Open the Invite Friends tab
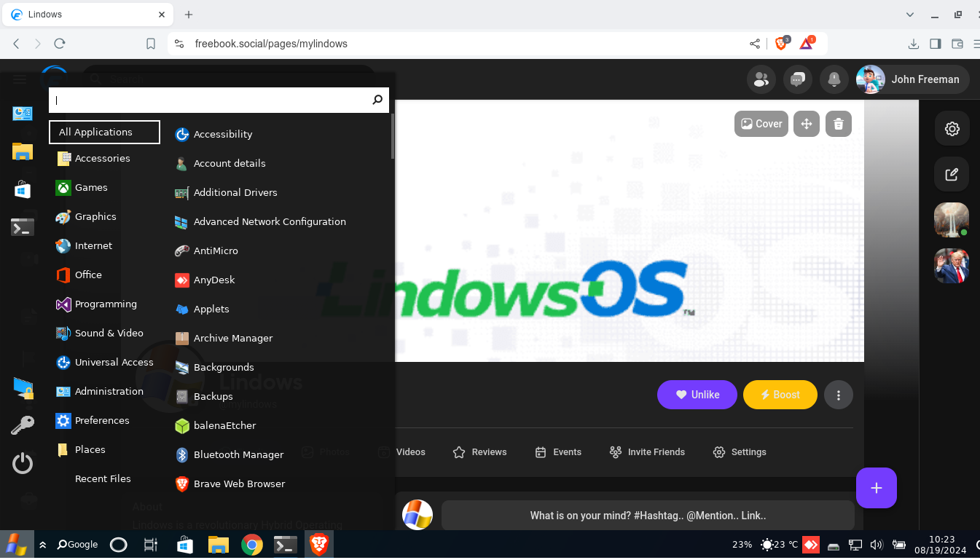The width and height of the screenshot is (980, 560). click(647, 452)
